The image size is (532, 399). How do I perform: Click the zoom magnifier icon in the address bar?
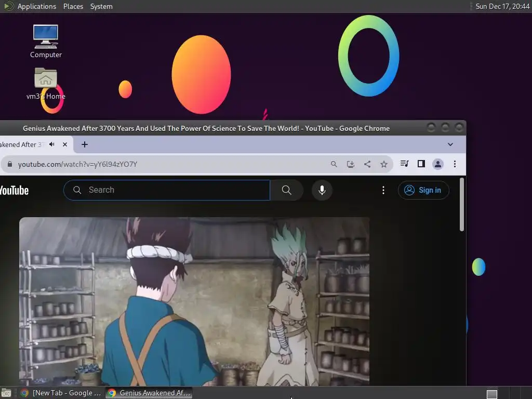tap(334, 164)
